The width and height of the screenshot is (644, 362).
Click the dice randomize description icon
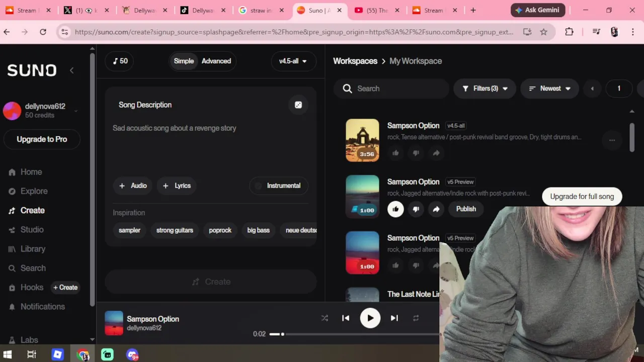(298, 105)
